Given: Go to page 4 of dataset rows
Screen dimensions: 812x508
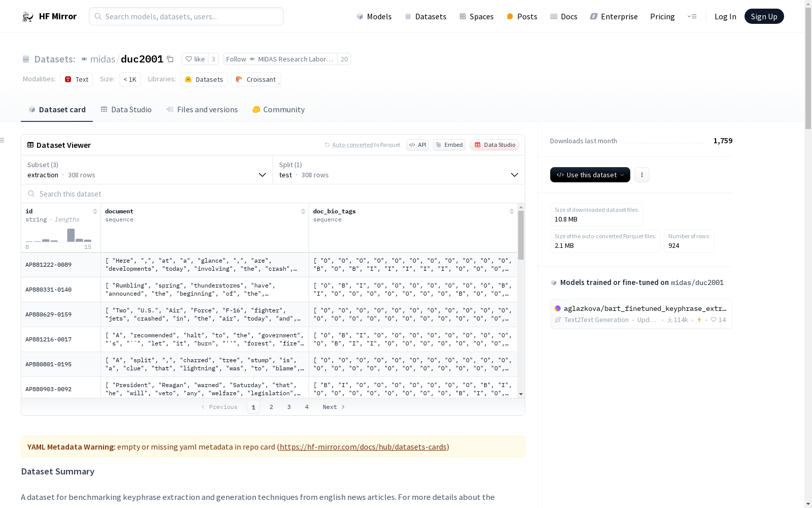Looking at the screenshot, I should pos(307,407).
